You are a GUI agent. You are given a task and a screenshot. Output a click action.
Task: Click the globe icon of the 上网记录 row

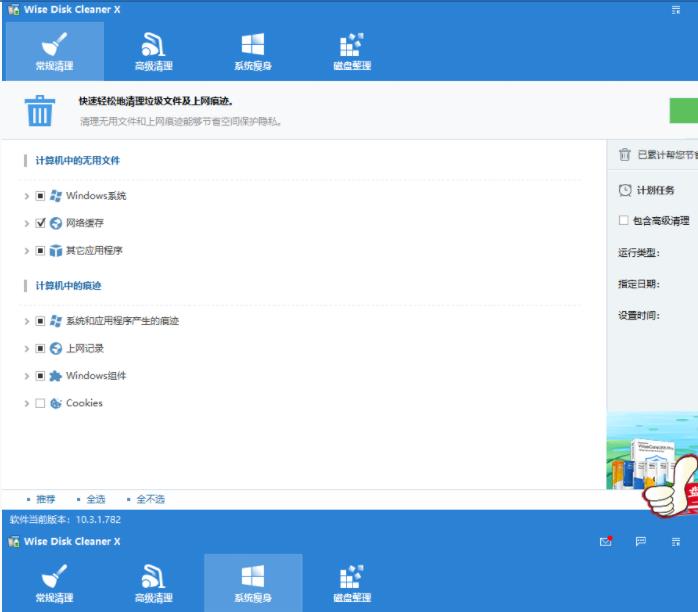click(x=56, y=349)
